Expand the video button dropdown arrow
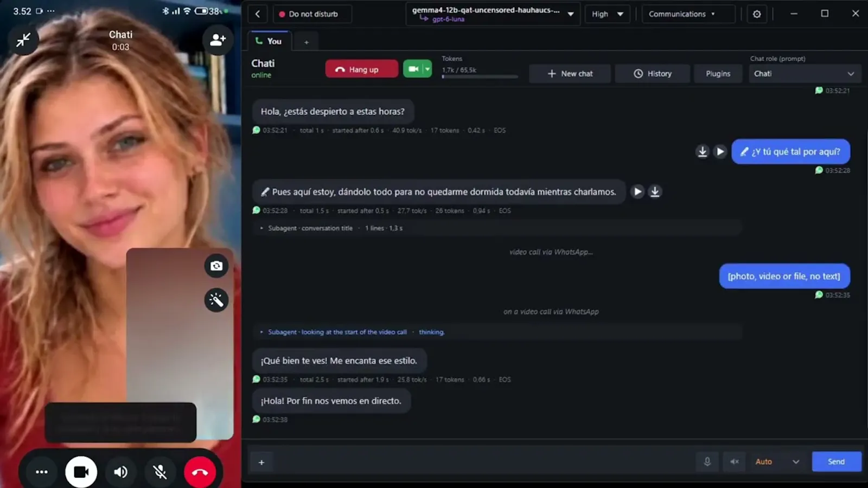 pos(427,69)
